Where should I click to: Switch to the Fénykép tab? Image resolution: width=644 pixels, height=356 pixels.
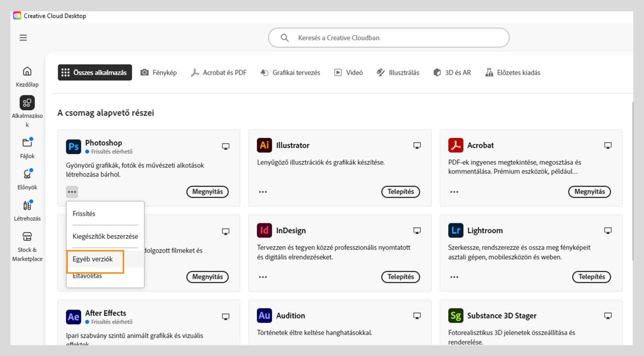click(159, 72)
